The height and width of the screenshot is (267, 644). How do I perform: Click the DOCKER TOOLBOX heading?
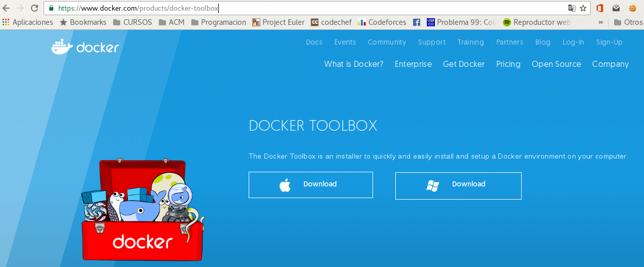click(x=313, y=126)
